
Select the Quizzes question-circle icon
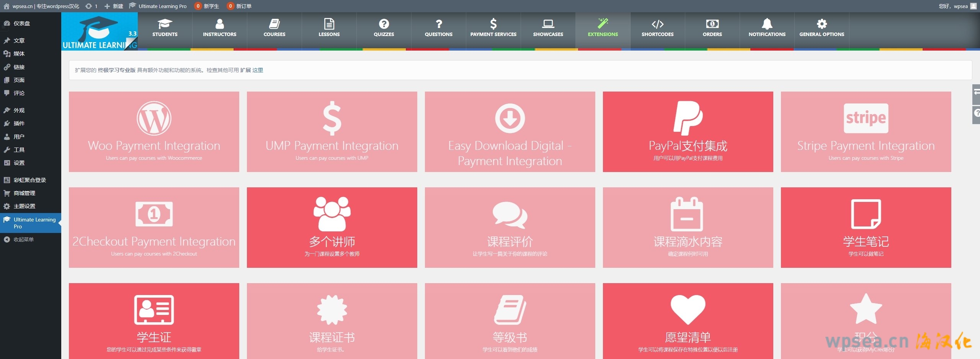pos(384,24)
